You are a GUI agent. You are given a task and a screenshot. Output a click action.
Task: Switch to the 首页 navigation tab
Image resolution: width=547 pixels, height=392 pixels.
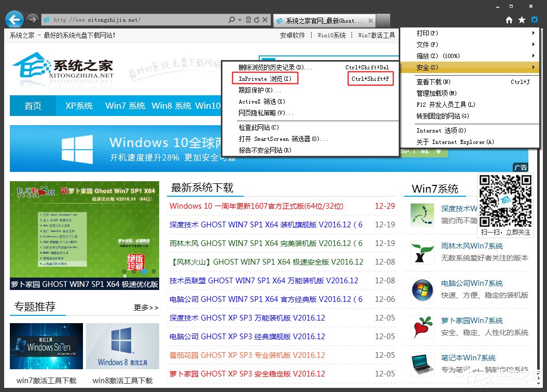tap(33, 105)
